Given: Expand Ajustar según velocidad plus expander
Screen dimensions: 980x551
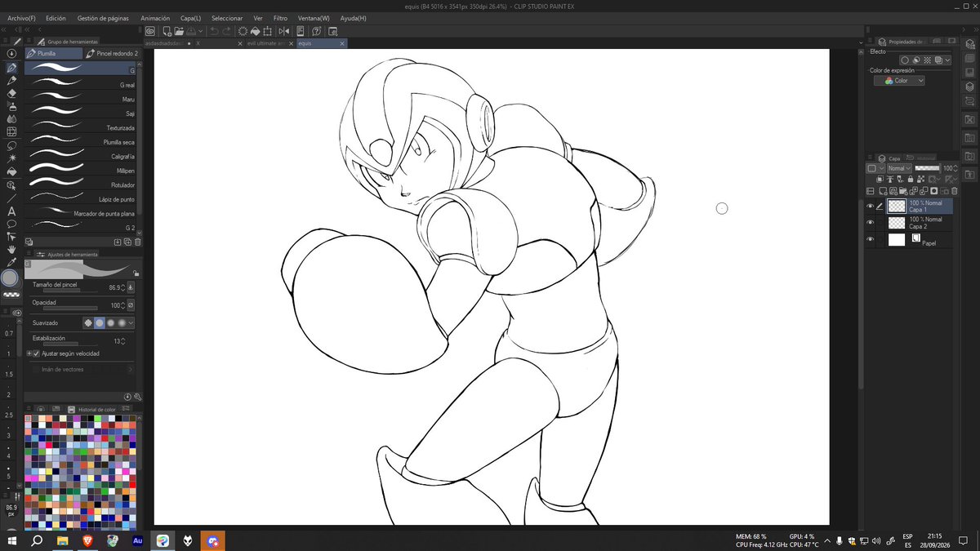Looking at the screenshot, I should (29, 353).
